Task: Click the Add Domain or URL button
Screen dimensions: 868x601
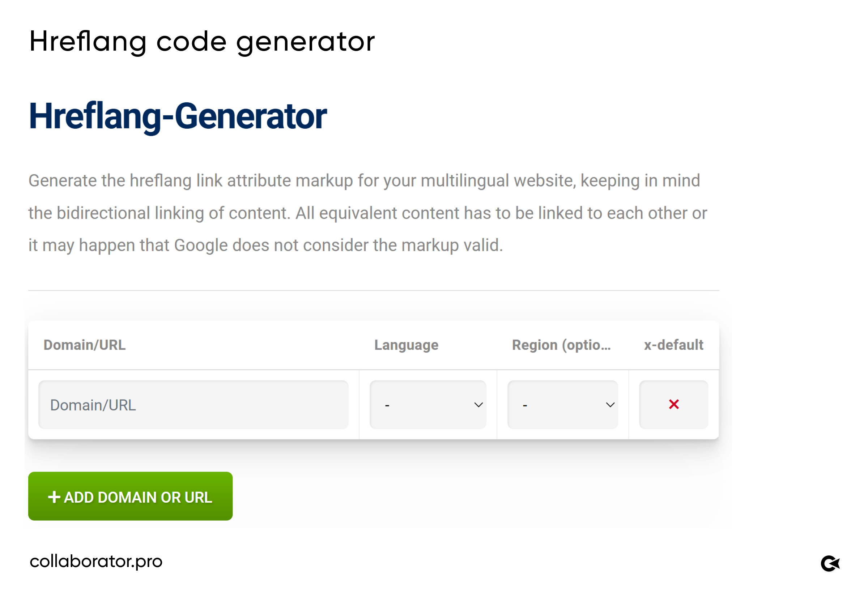Action: coord(130,496)
